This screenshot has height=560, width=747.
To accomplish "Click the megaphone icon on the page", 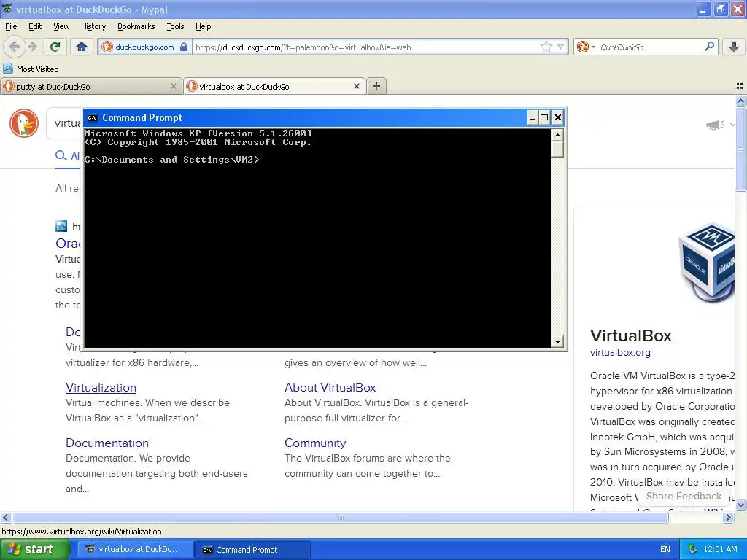I will click(x=715, y=125).
